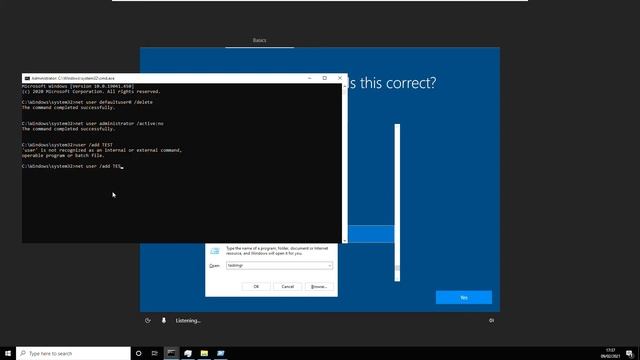Image resolution: width=640 pixels, height=360 pixels.
Task: Open the Windows Start menu
Action: click(8, 353)
